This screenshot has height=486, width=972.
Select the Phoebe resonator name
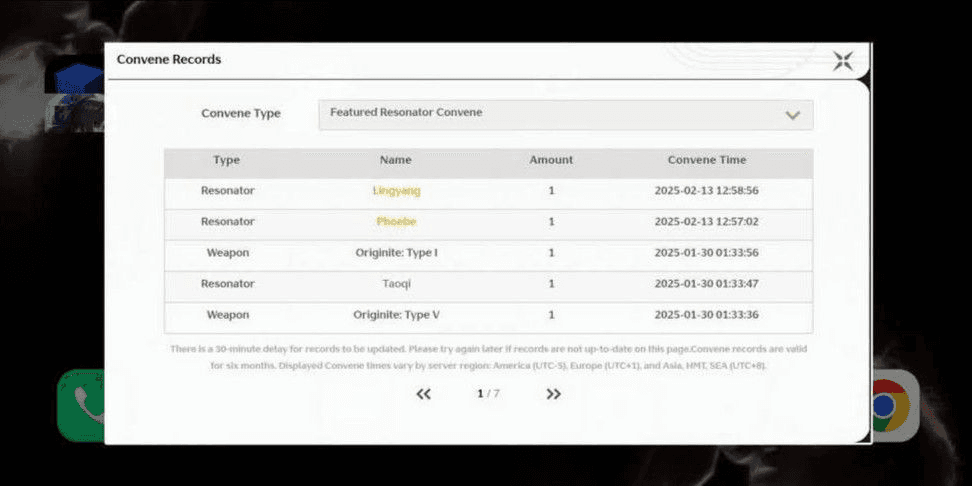(397, 221)
